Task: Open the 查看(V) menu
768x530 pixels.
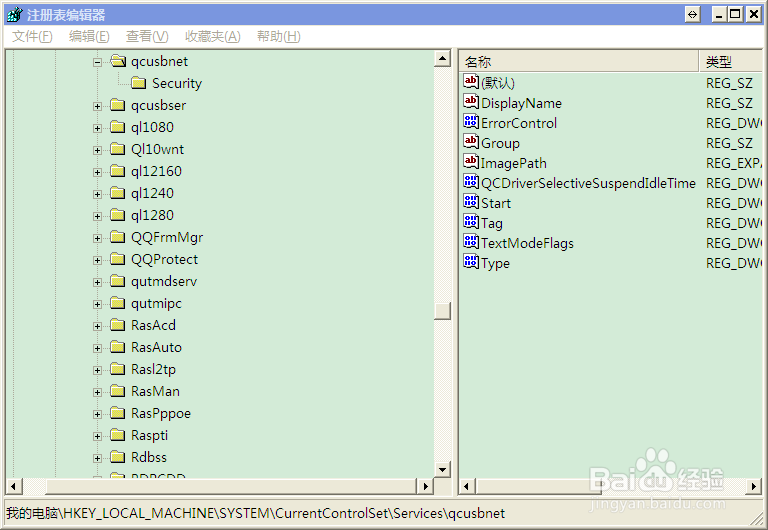Action: [147, 36]
